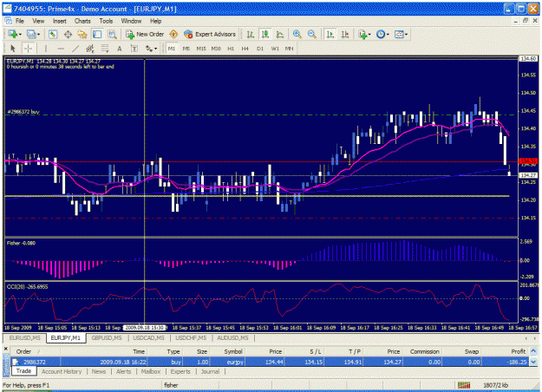Open the Account History tab

62,371
